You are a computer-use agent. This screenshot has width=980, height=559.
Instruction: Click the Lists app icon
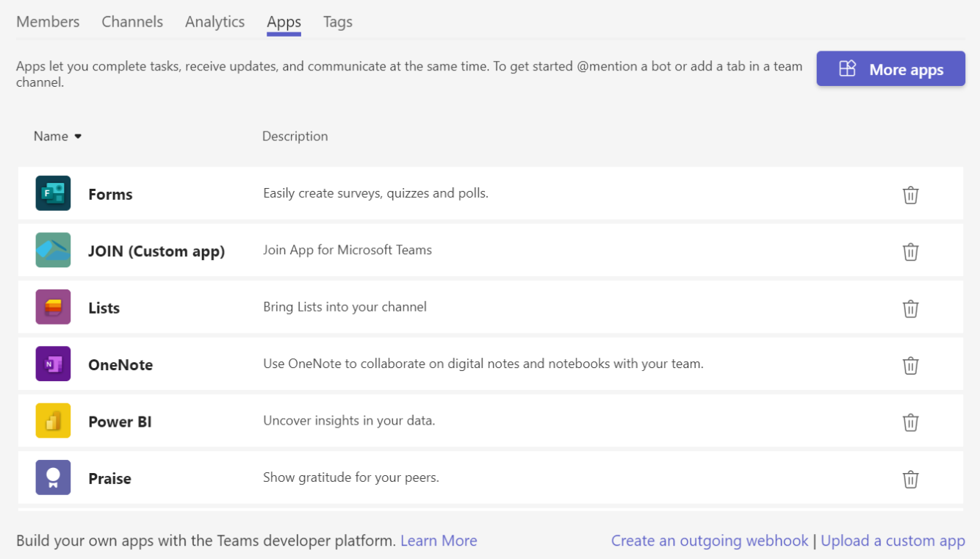[x=53, y=307]
